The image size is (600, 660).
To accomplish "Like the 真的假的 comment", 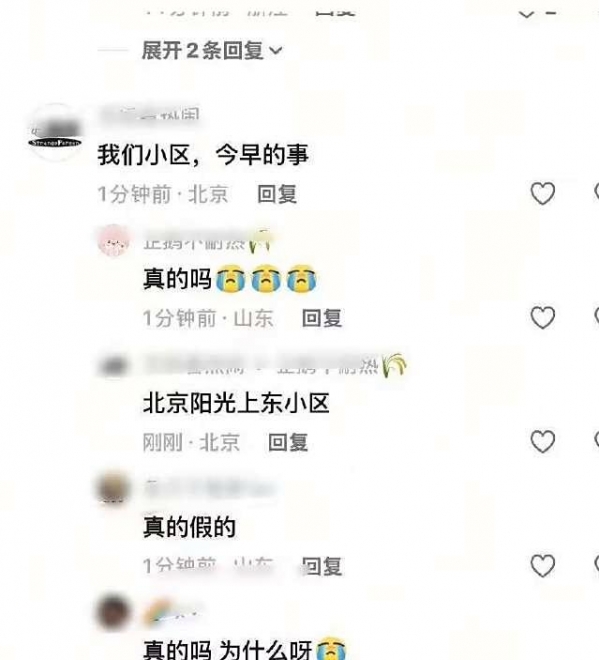I will pyautogui.click(x=542, y=565).
